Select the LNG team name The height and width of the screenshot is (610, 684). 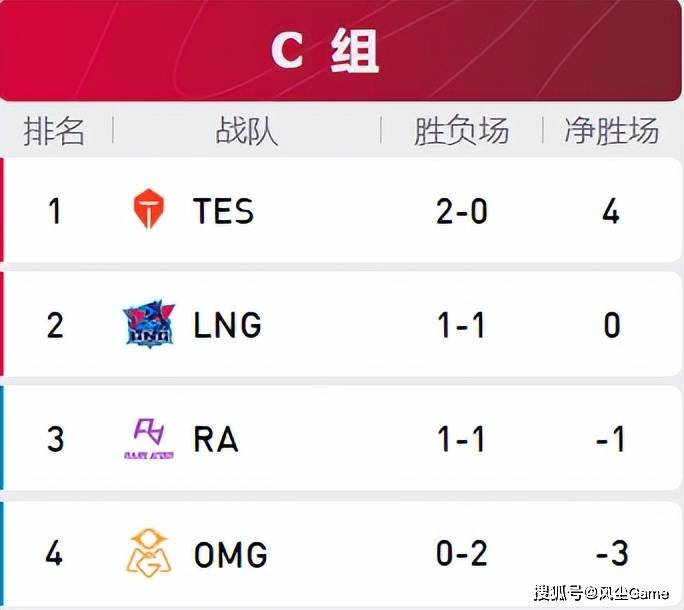coord(227,325)
